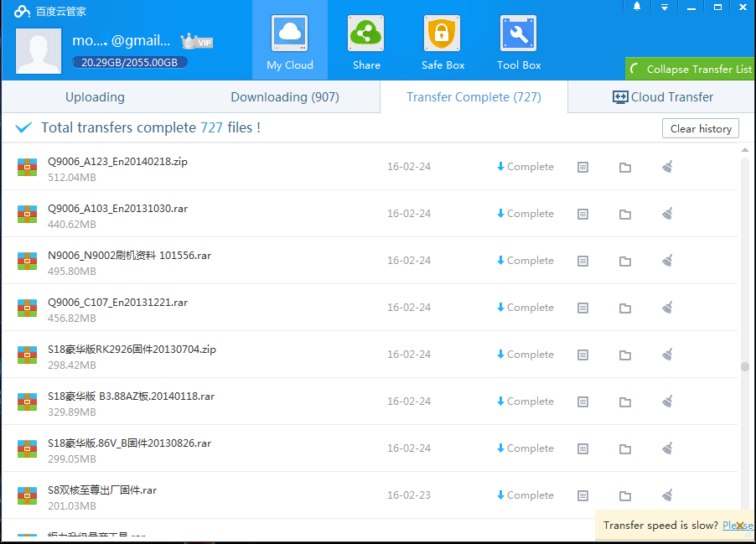Switch to the Uploading tab
Screen dimensions: 756x544
[x=95, y=97]
